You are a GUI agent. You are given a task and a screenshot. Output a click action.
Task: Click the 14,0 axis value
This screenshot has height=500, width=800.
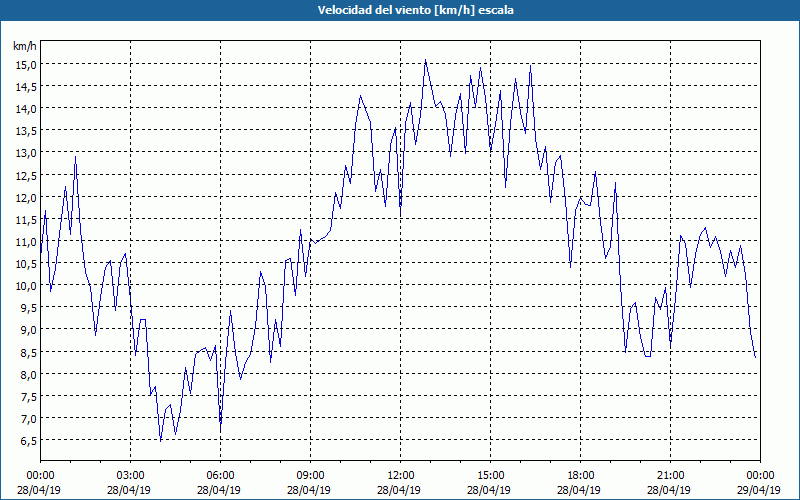[x=27, y=109]
